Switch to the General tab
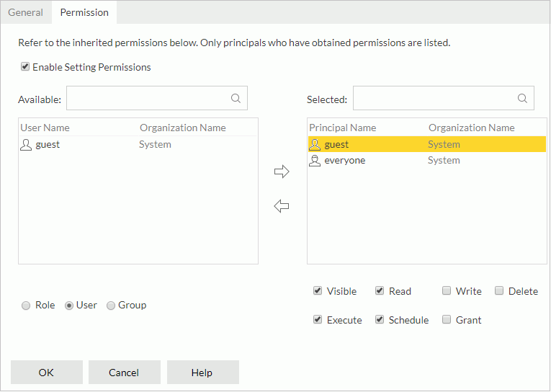Viewport: 551px width, 392px height. 26,12
